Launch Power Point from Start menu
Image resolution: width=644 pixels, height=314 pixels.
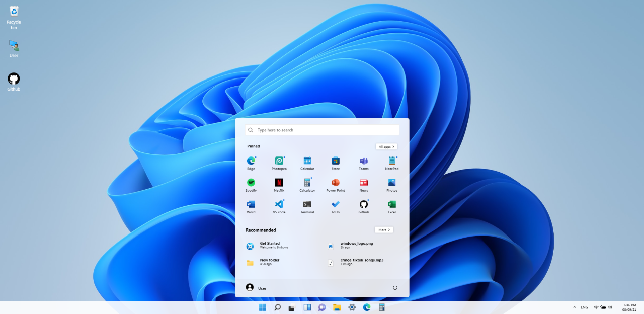tap(335, 183)
